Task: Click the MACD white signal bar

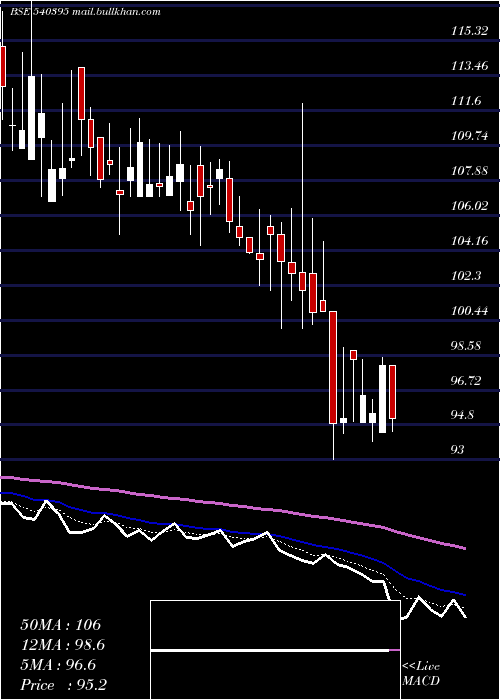Action: coord(270,651)
